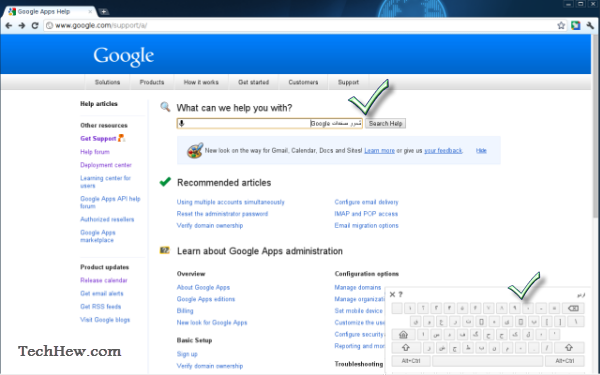
Task: Open the Google Apps marketplace link
Action: tap(98, 236)
